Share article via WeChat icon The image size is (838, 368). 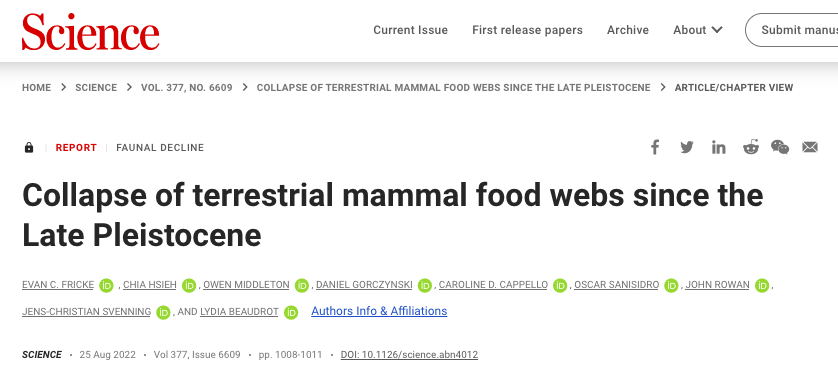tap(780, 147)
